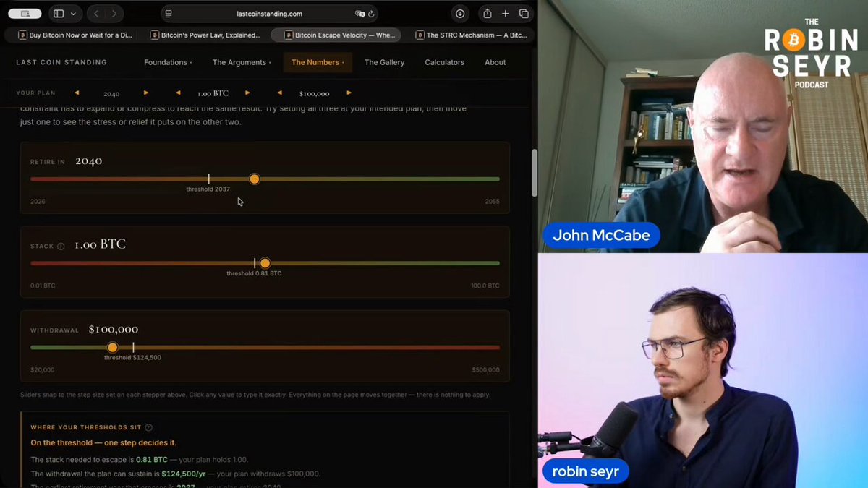
Task: Click the Retire In value 2040
Action: pyautogui.click(x=88, y=160)
